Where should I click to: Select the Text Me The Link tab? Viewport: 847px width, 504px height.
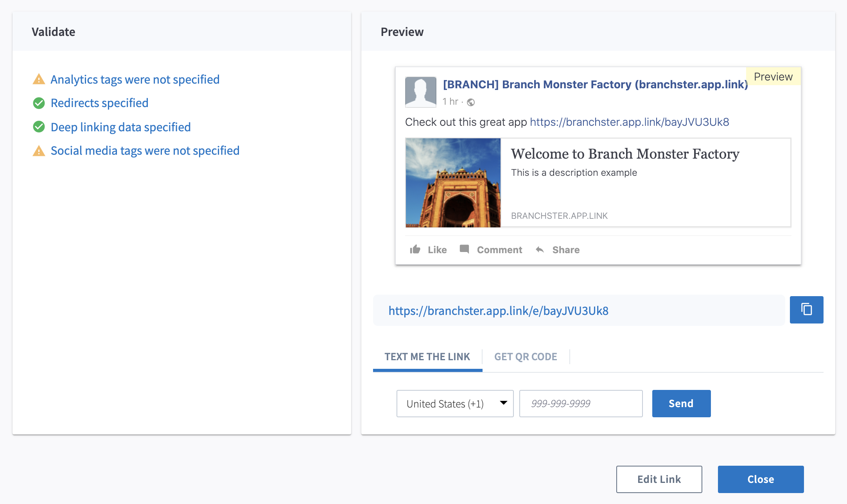click(427, 357)
